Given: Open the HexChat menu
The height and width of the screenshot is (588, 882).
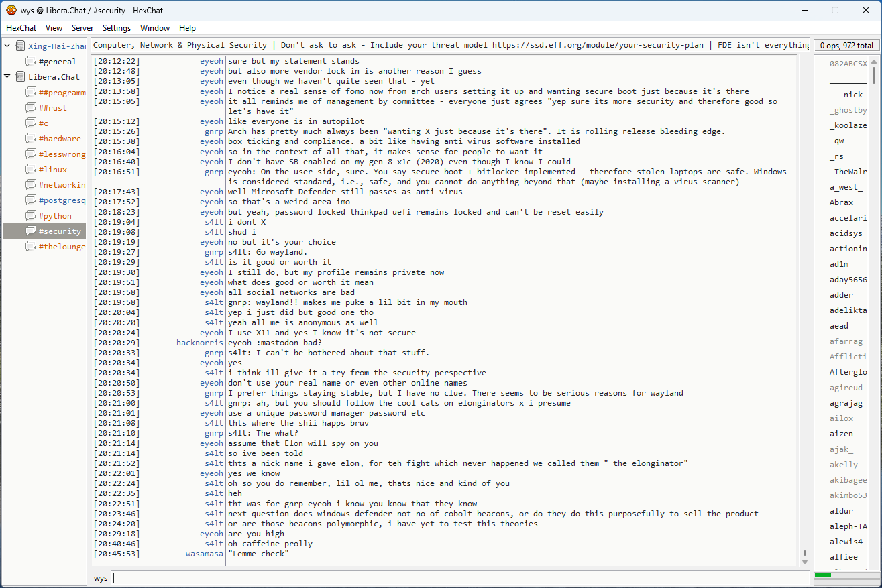Looking at the screenshot, I should [x=21, y=28].
